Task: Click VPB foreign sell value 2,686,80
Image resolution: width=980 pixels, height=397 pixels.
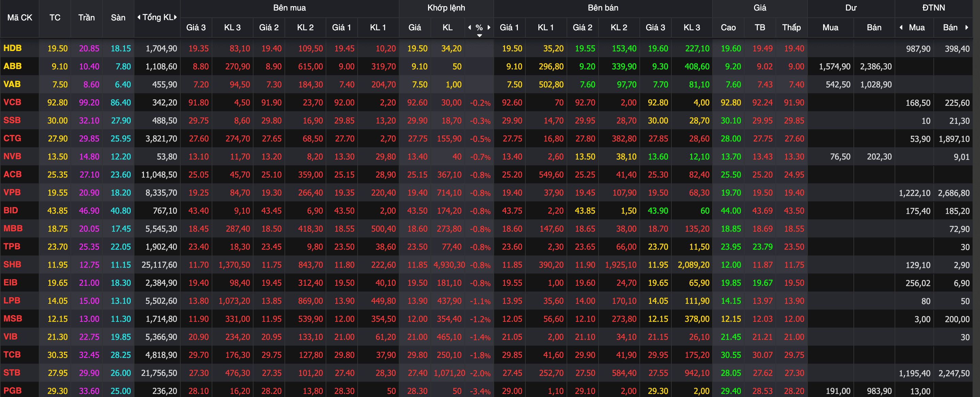Action: click(x=953, y=193)
